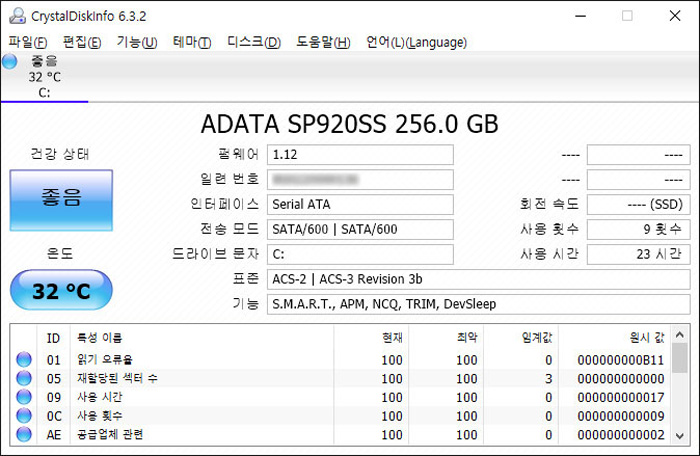Click raw value 000000000002

[621, 435]
